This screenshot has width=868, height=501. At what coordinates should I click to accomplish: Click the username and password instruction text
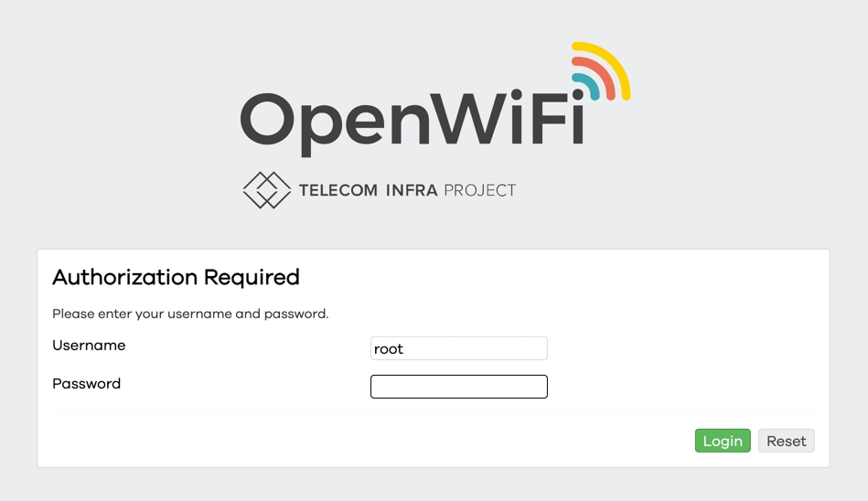click(x=190, y=314)
